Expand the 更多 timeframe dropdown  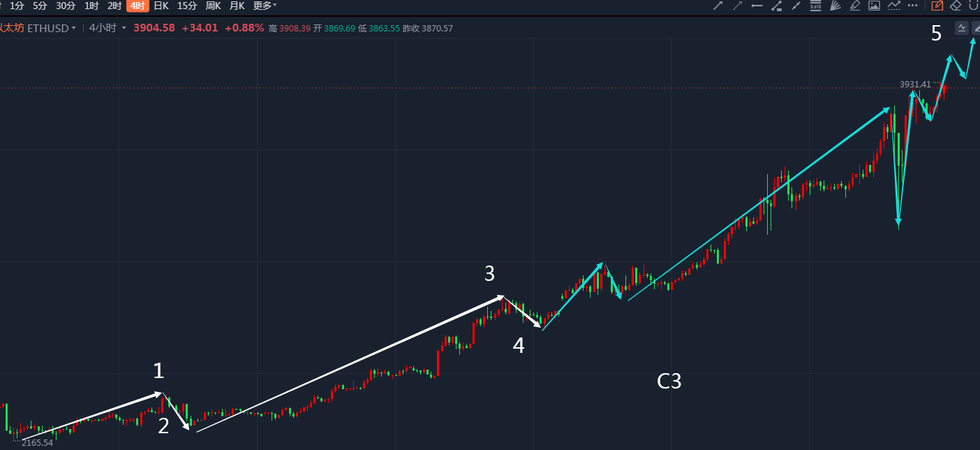[265, 6]
